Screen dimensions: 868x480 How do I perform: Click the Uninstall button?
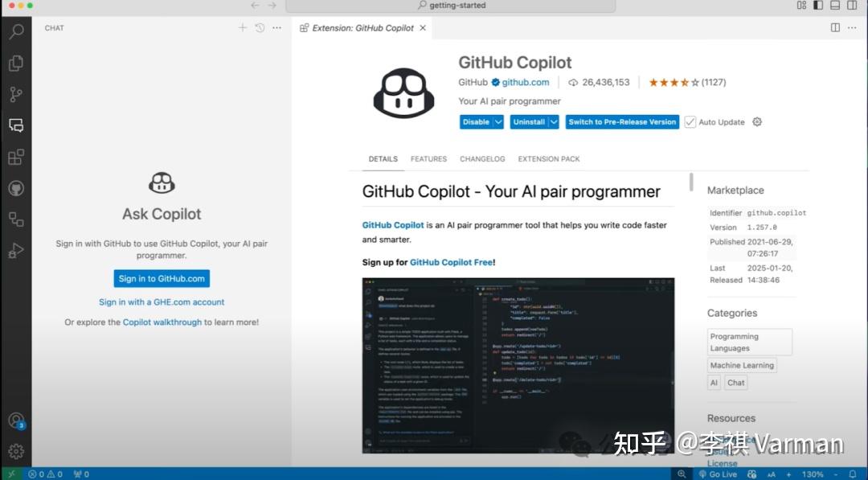point(529,121)
